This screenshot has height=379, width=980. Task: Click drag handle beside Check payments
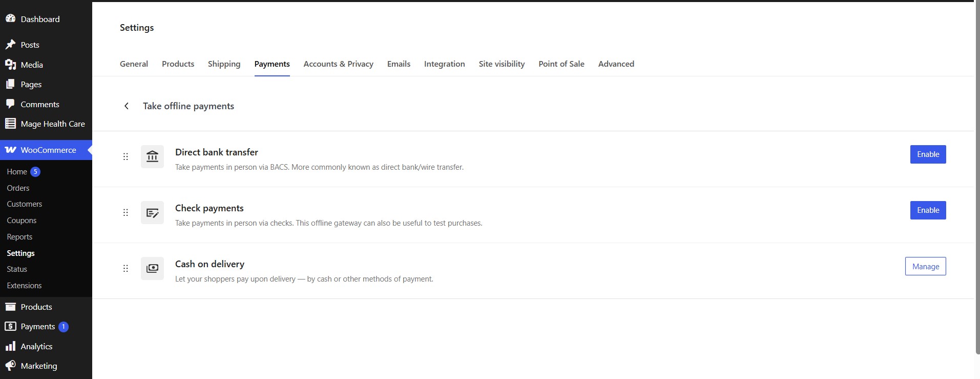126,212
